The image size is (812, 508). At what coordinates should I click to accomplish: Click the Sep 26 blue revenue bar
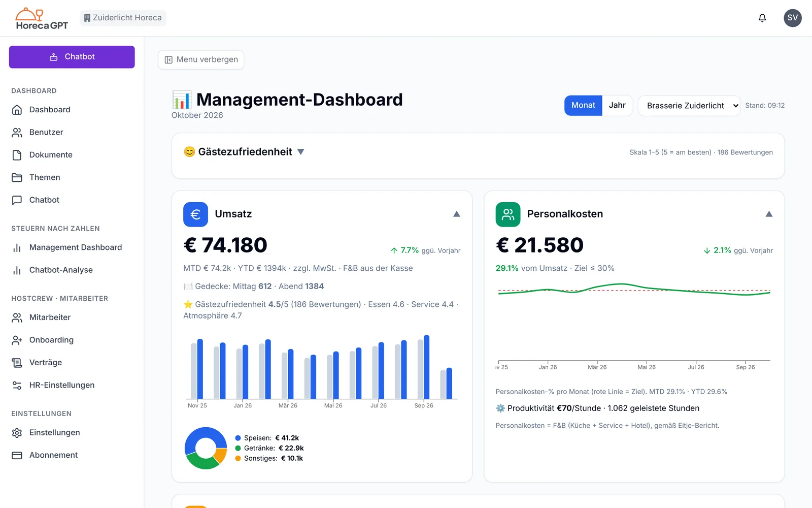[427, 367]
